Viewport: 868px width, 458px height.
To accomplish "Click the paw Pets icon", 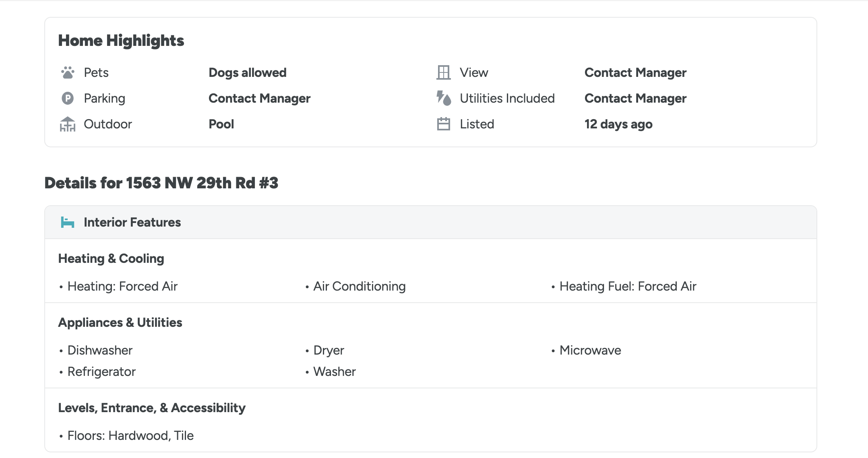I will point(68,72).
